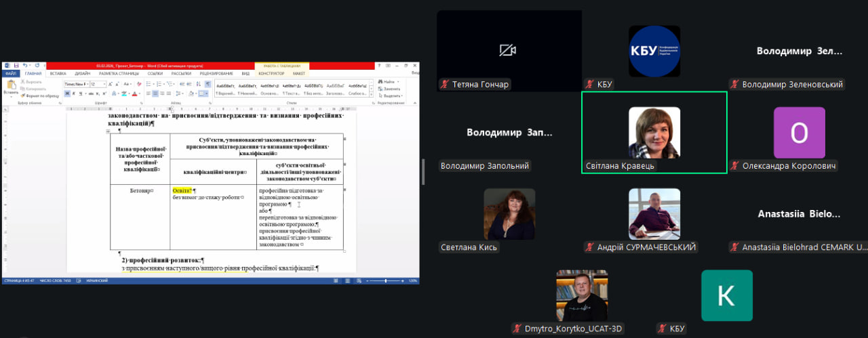Screen dimensions: 868x338
Task: Toggle Italic formatting in the font group
Action: pos(74,93)
